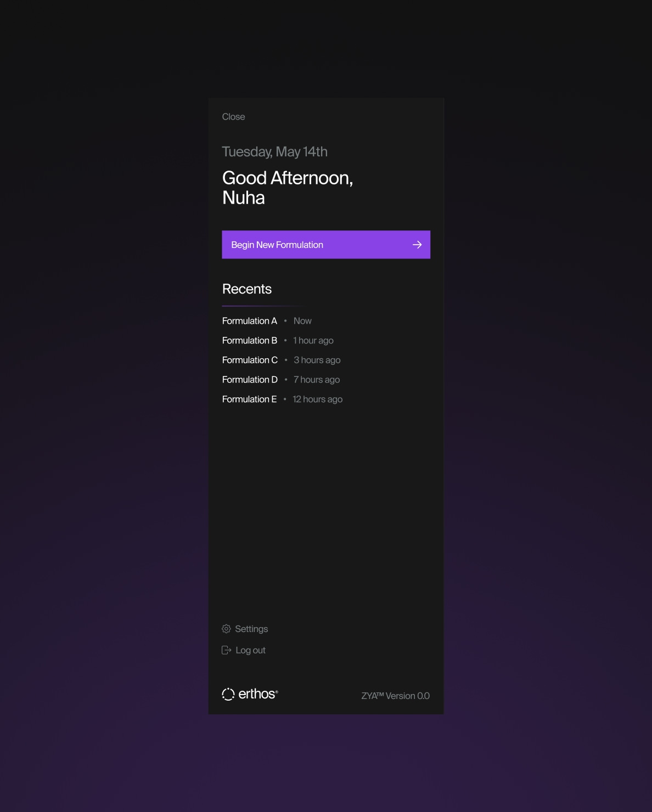
Task: Click the '7 hours ago' timestamp
Action: click(317, 380)
